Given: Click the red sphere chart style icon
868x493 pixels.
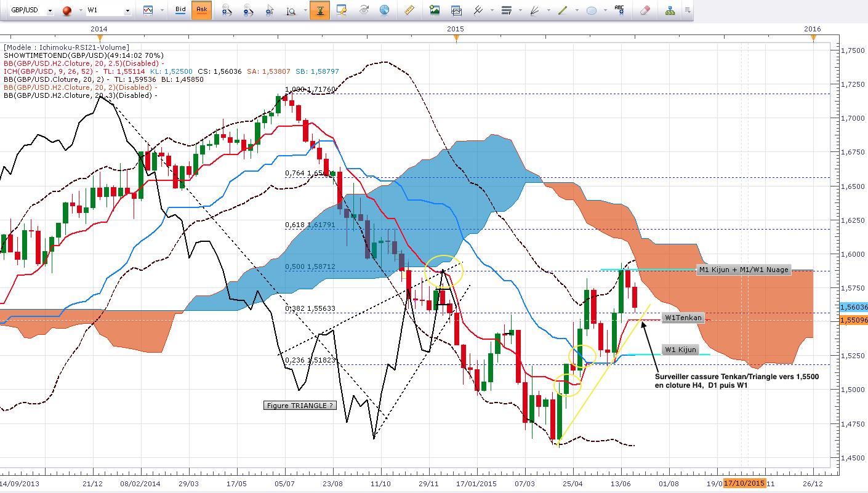Looking at the screenshot, I should pos(67,10).
